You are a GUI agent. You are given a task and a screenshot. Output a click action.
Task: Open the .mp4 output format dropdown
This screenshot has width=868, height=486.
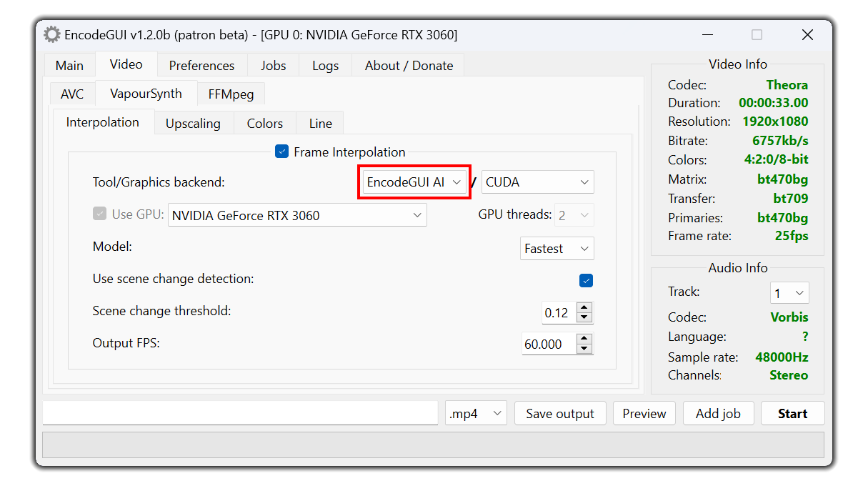pyautogui.click(x=476, y=413)
